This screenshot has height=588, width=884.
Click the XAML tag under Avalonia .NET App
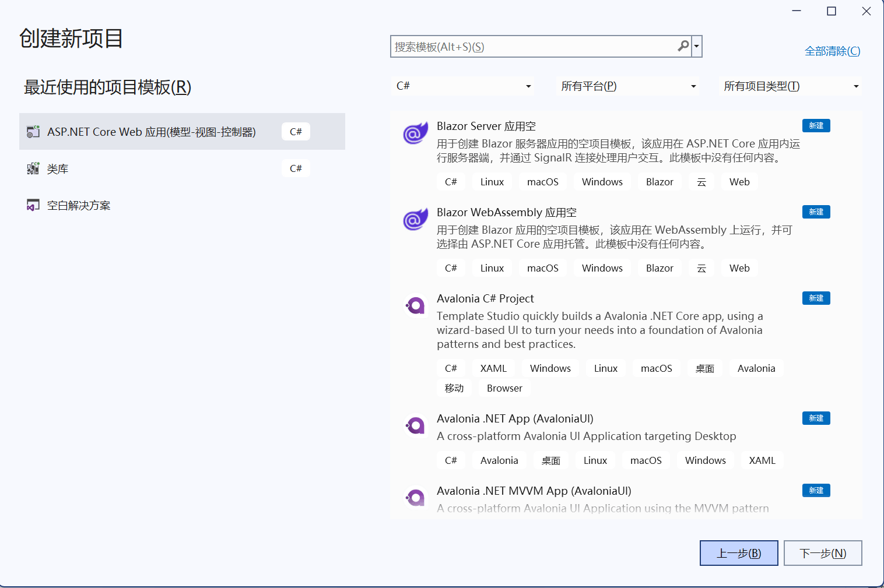tap(762, 460)
